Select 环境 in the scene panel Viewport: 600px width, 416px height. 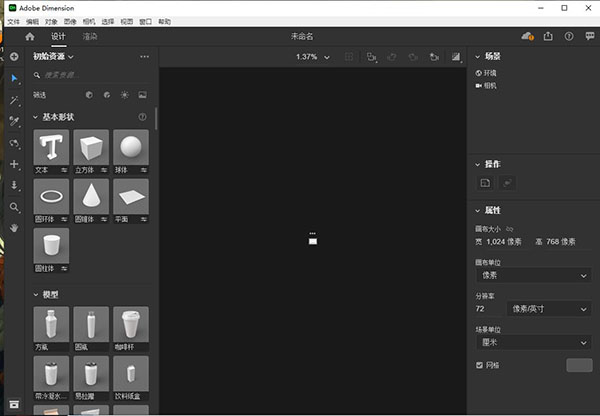[x=491, y=73]
